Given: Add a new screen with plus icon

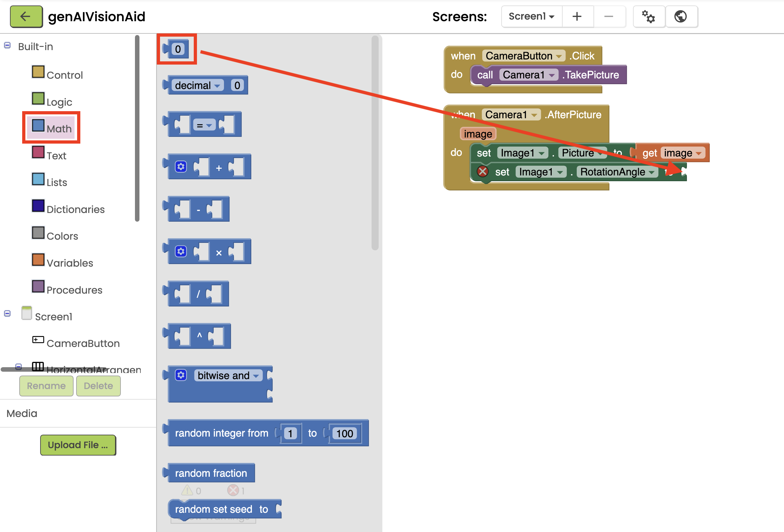Looking at the screenshot, I should [577, 16].
